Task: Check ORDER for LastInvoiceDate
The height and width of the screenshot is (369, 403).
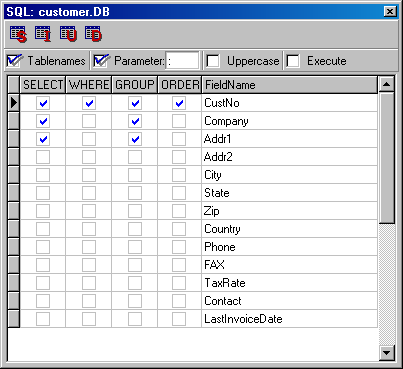Action: (x=179, y=319)
